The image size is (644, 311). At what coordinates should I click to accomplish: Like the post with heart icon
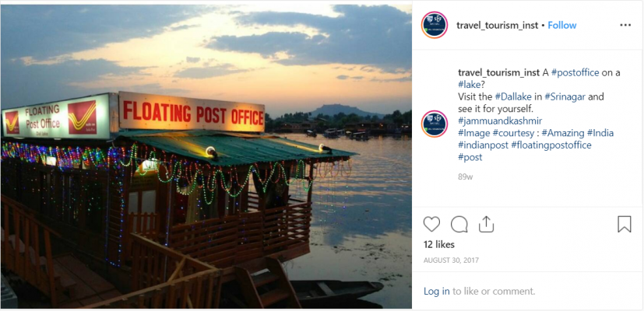pos(431,225)
